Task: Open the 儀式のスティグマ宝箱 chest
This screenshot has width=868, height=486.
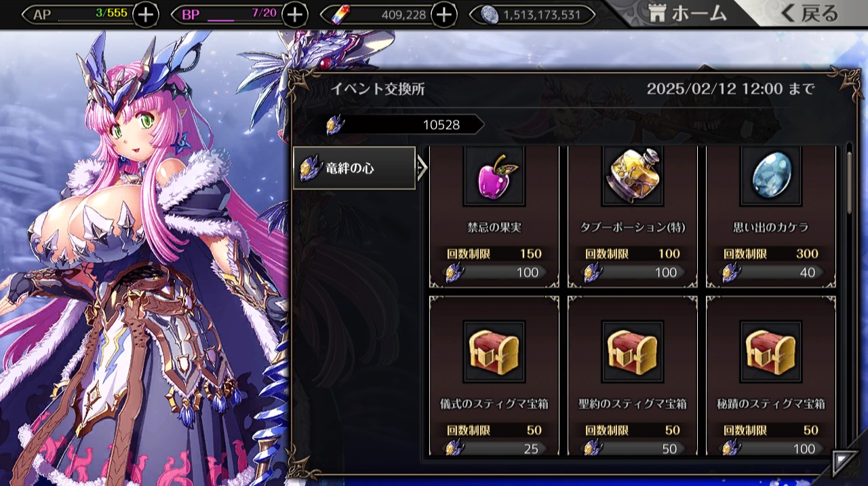Action: pyautogui.click(x=494, y=352)
